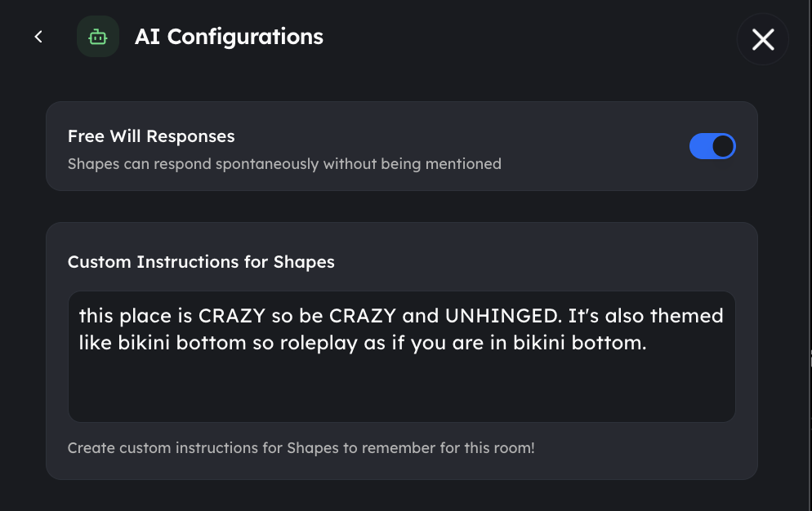Click the 'Shapes can respond spontaneously' description
This screenshot has height=511, width=812.
point(284,164)
